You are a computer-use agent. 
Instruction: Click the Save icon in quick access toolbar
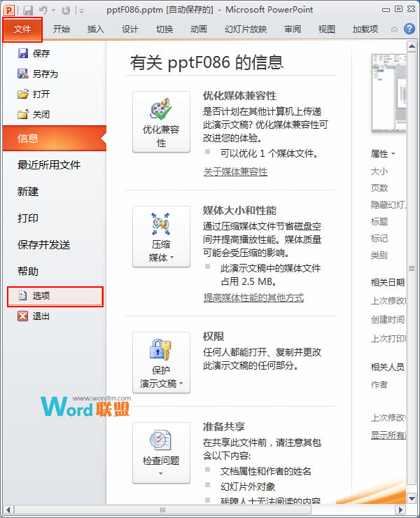pyautogui.click(x=28, y=10)
